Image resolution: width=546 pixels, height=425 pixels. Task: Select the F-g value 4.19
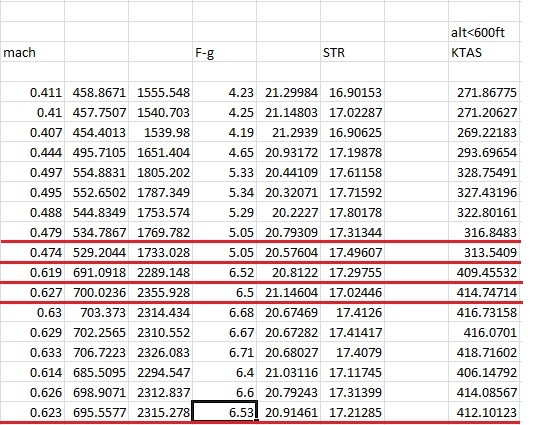[x=225, y=132]
